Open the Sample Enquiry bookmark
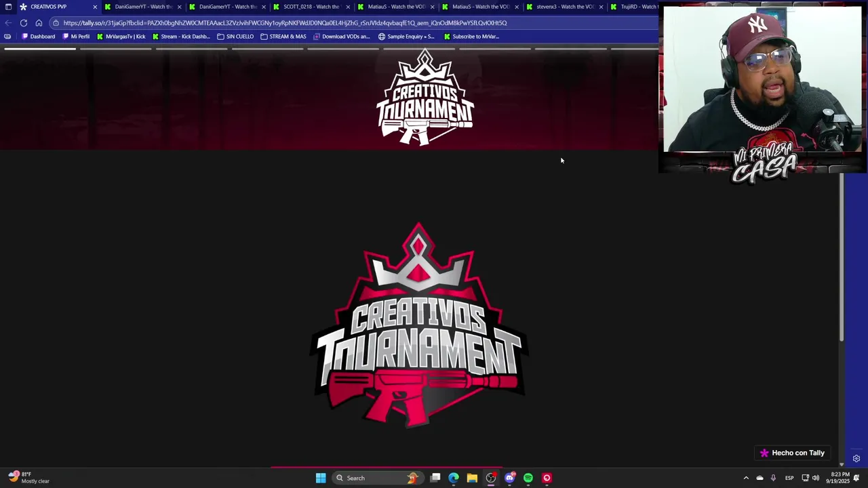Image resolution: width=868 pixels, height=488 pixels. point(406,37)
